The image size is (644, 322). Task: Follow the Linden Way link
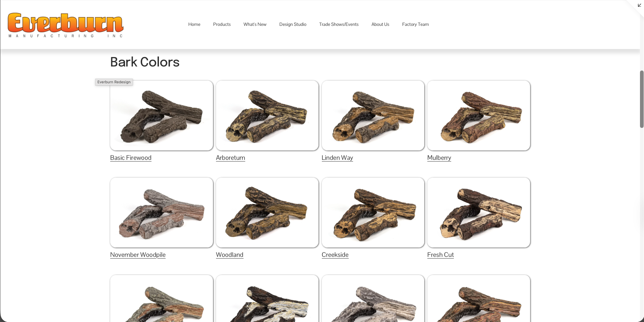tap(337, 158)
